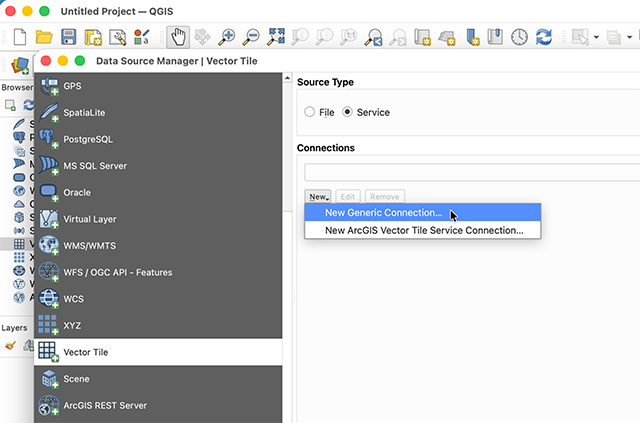Select the Pan Map hand tool
The height and width of the screenshot is (423, 640).
coord(179,38)
